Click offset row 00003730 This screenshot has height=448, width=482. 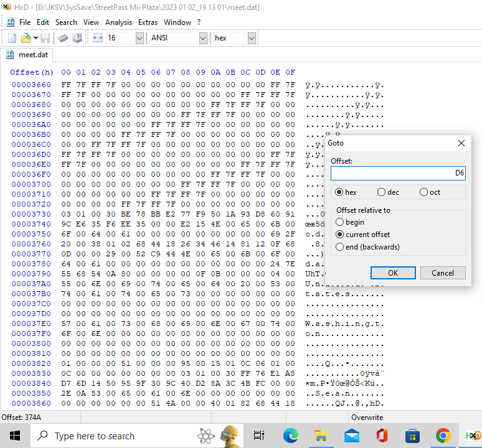(31, 214)
